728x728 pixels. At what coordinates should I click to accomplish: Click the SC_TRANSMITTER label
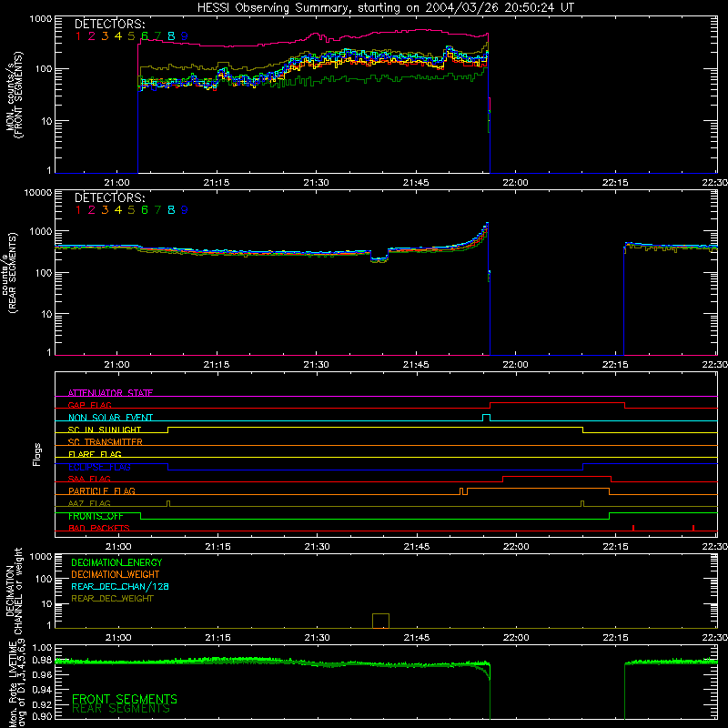[x=106, y=442]
